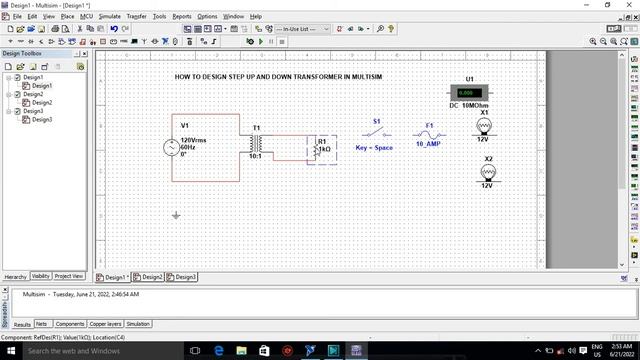
Task: Toggle Design Toolbox view icon
Action: 187,29
